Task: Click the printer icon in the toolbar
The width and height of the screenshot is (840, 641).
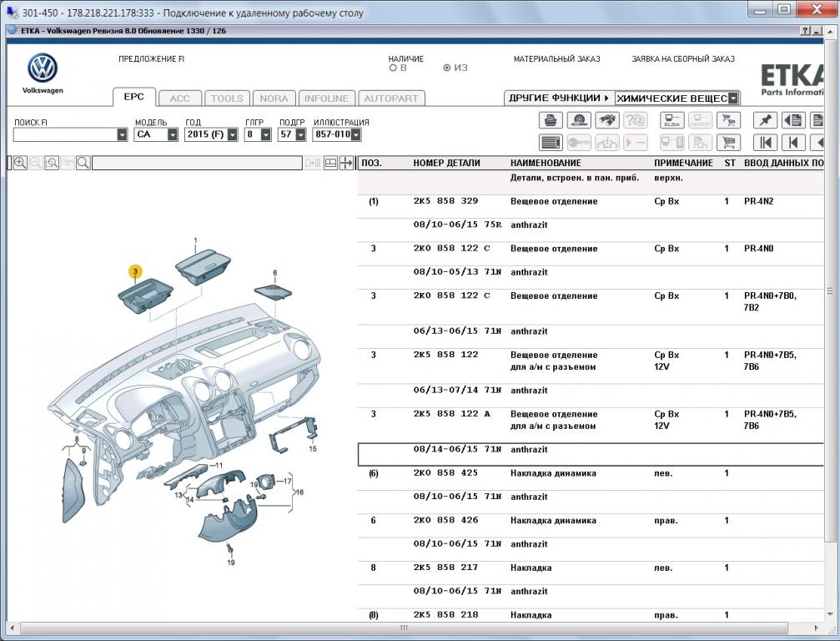Action: [x=551, y=120]
